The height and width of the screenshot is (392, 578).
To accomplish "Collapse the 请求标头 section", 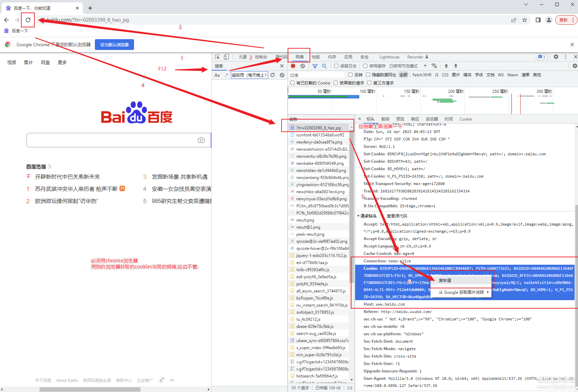I will pos(359,216).
